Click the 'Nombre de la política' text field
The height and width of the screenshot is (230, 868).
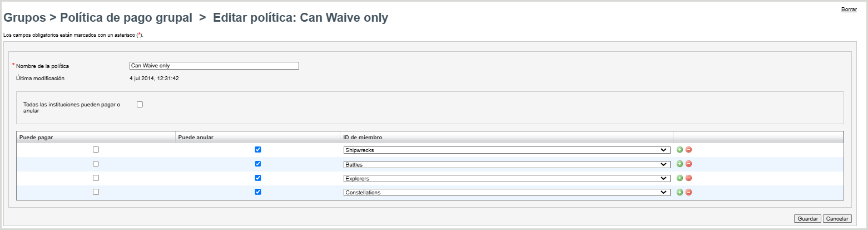214,66
